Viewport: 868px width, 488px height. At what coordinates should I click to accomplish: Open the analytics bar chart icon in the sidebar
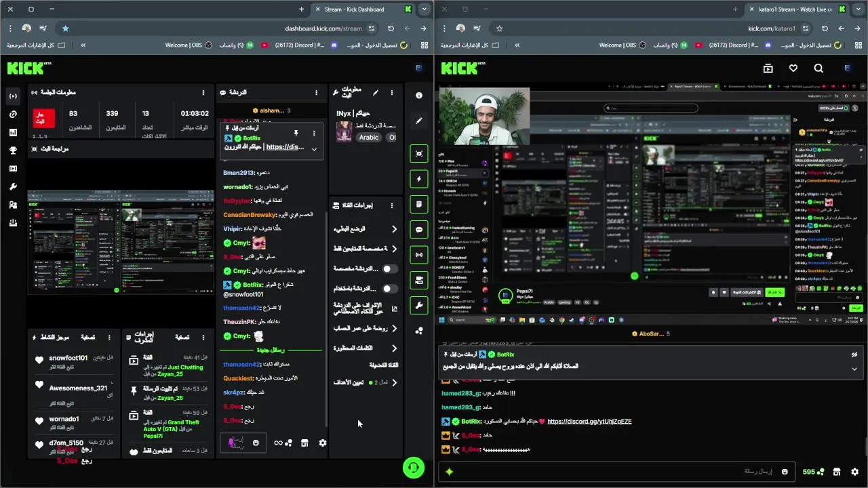coord(13,132)
